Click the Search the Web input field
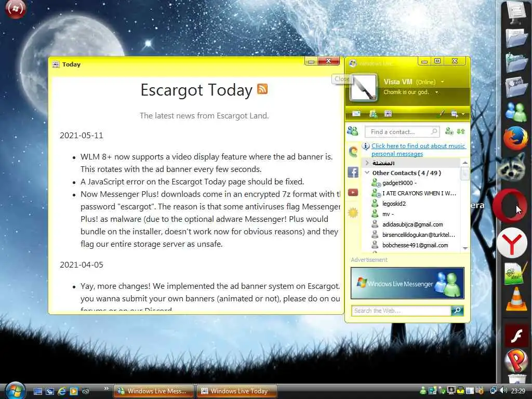Screen dimensions: 532x399 point(402,311)
